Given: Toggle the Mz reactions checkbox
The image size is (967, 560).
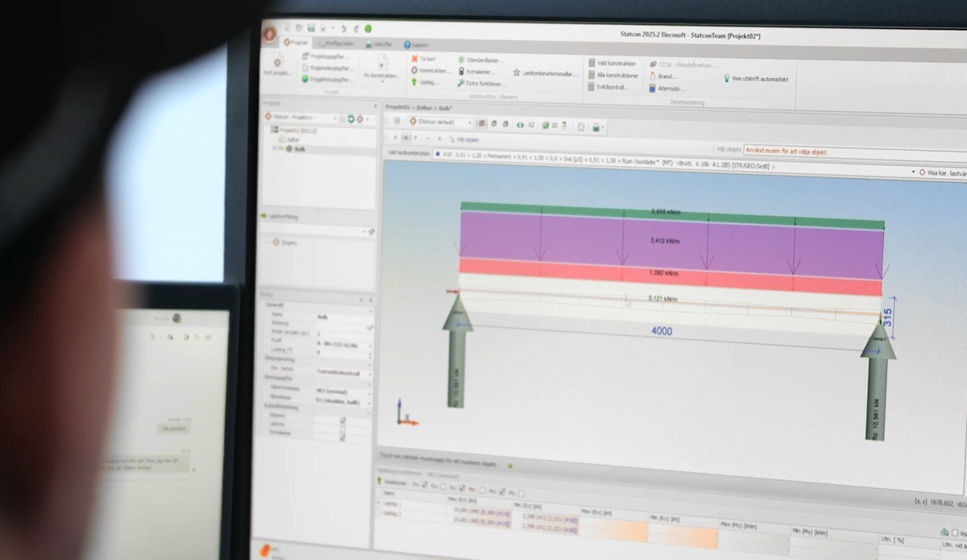Looking at the screenshot, I should (x=521, y=493).
